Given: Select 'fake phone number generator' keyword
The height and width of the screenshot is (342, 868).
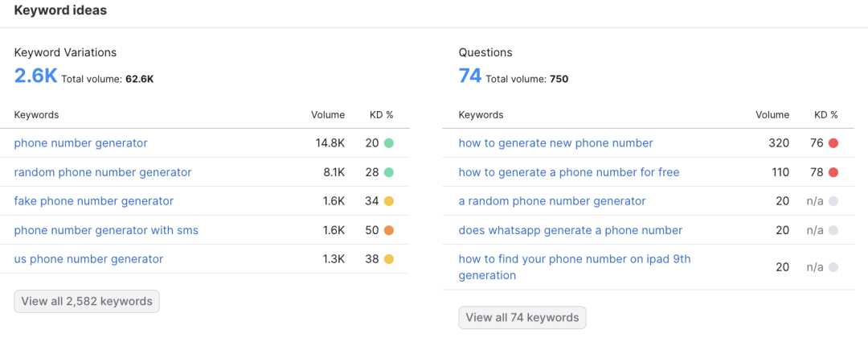Looking at the screenshot, I should [93, 201].
